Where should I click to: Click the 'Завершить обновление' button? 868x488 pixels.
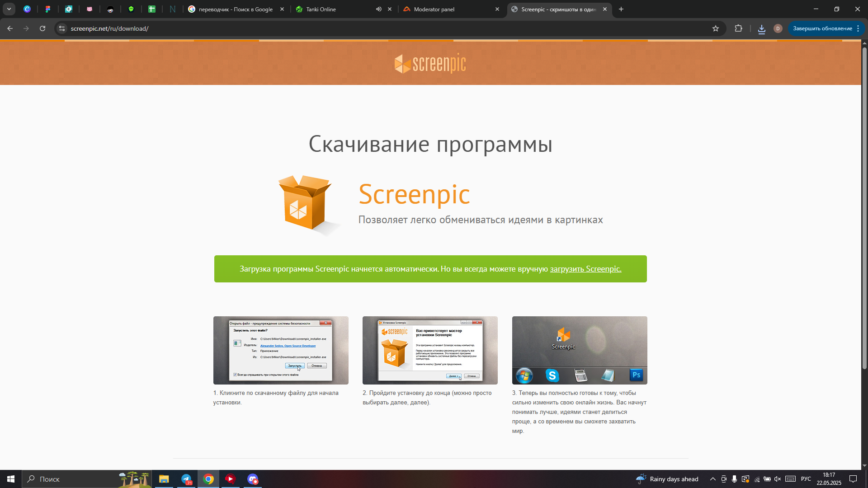(x=822, y=28)
